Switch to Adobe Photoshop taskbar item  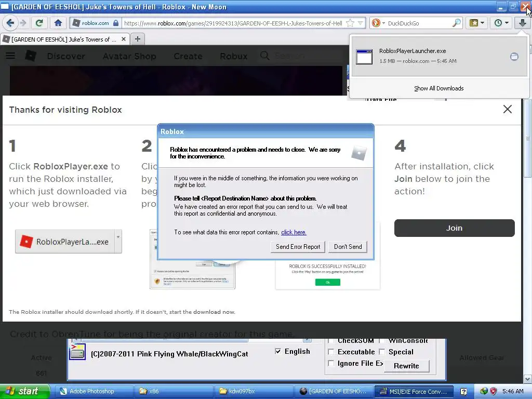(x=94, y=391)
